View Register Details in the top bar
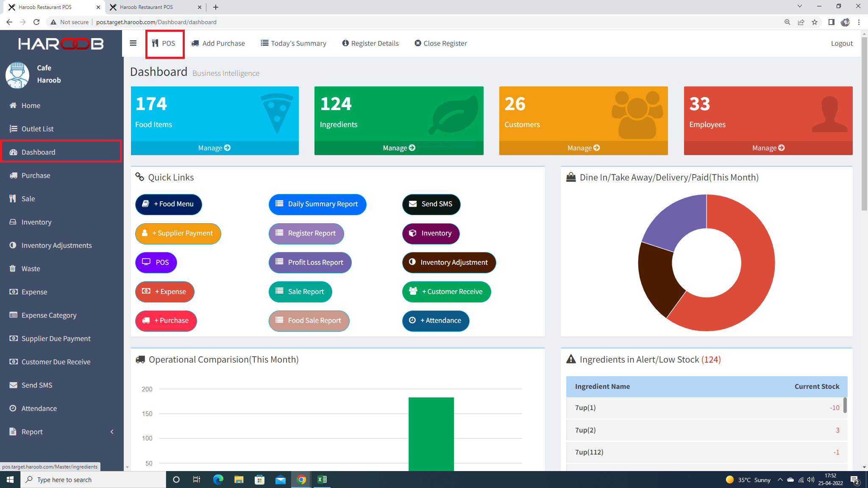The image size is (868, 488). (370, 43)
